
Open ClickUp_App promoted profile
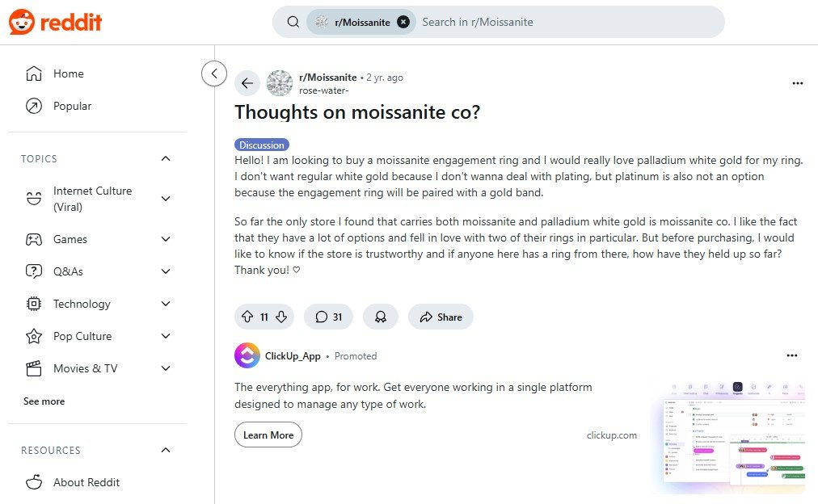[x=293, y=356]
